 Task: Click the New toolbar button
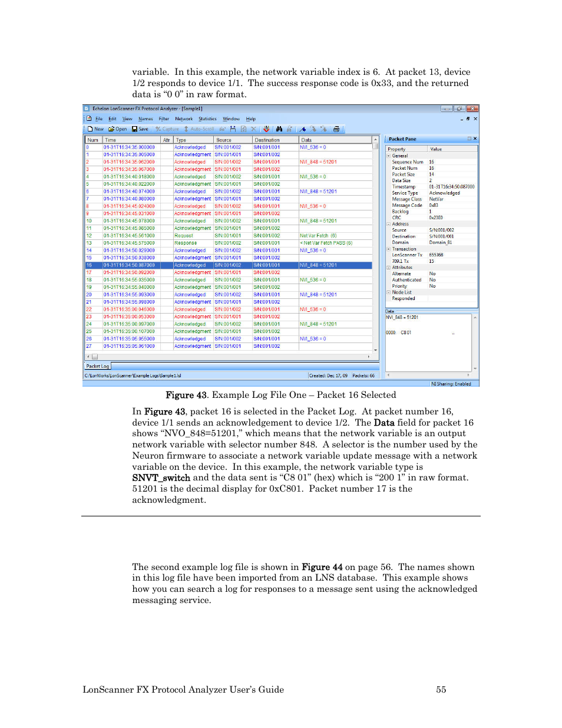click(x=95, y=129)
